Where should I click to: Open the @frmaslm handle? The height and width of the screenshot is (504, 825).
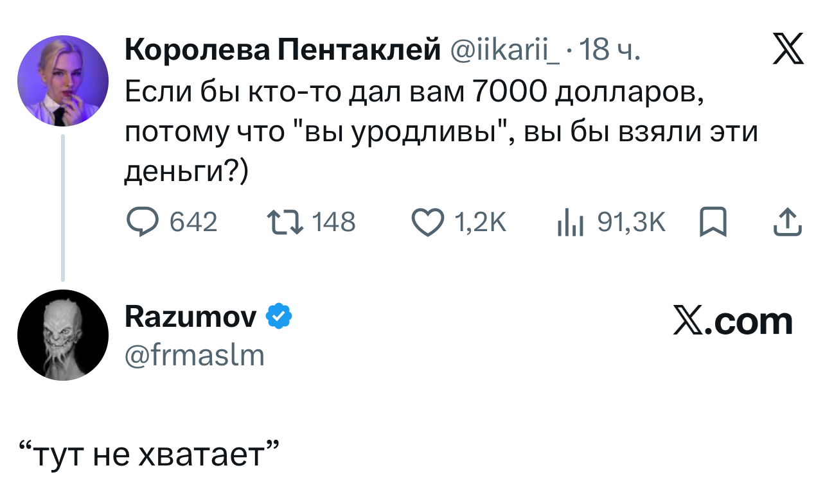pos(194,354)
